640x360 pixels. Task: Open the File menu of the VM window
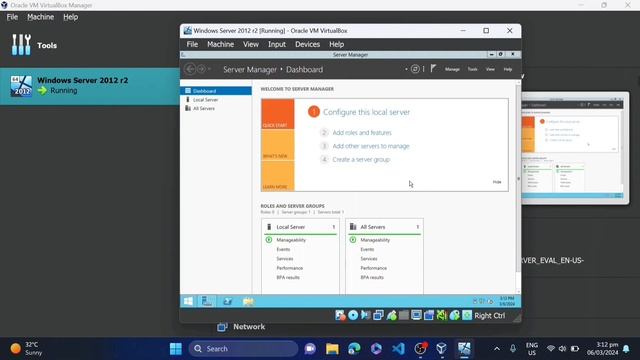pos(192,44)
